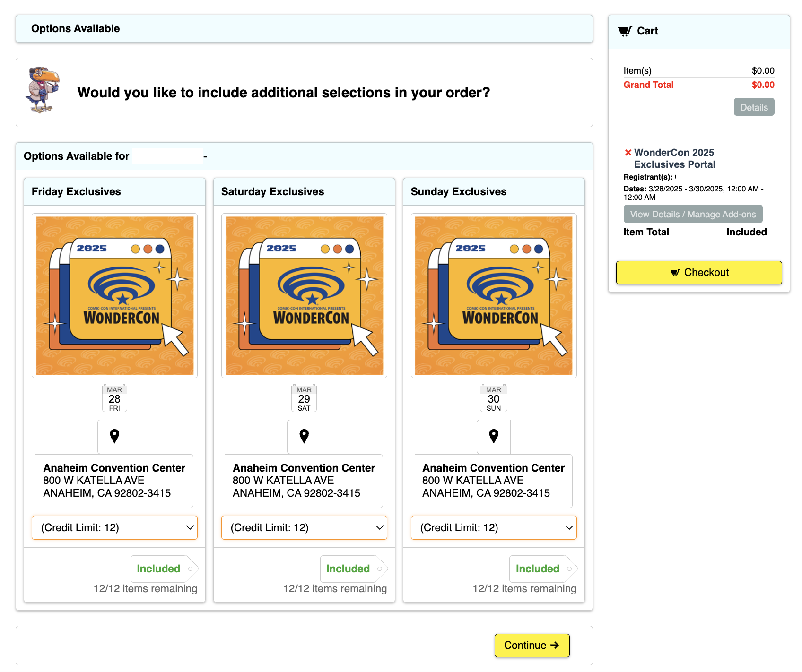The image size is (802, 672).
Task: Expand the Saturday Exclusives credit limit dropdown
Action: [x=304, y=527]
